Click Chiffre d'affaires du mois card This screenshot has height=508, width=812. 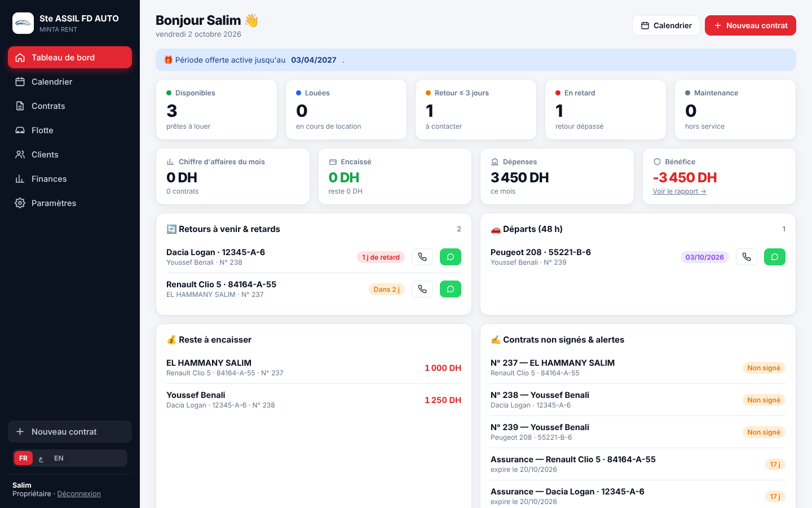tap(233, 177)
